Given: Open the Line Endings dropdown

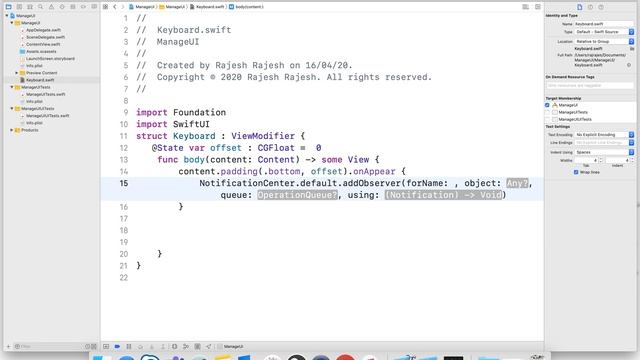Looking at the screenshot, I should pos(604,143).
